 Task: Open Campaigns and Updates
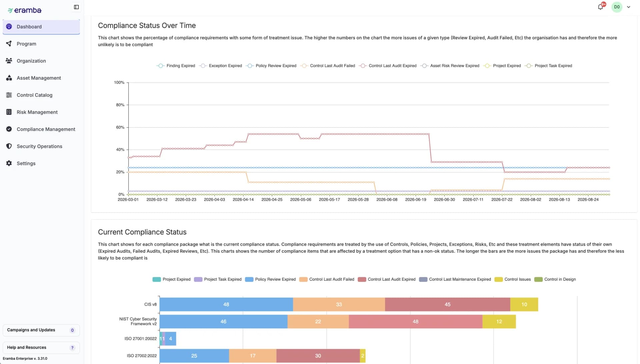click(x=41, y=330)
